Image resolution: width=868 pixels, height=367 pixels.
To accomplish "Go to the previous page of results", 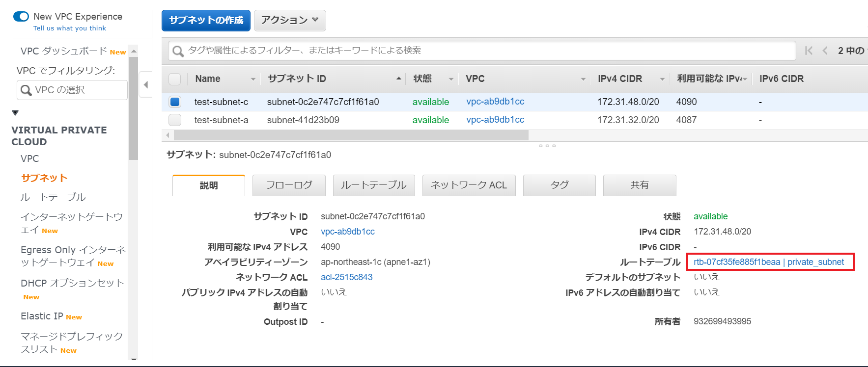I will point(825,51).
